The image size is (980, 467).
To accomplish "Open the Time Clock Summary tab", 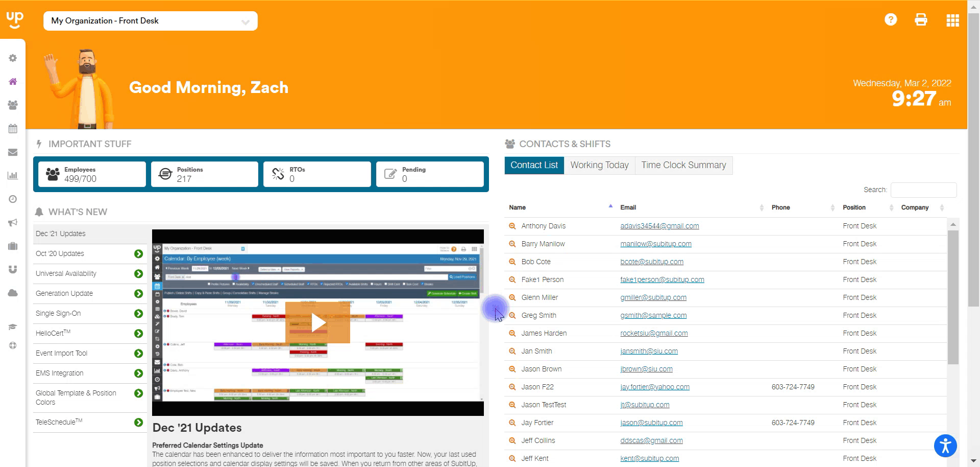I will [683, 166].
